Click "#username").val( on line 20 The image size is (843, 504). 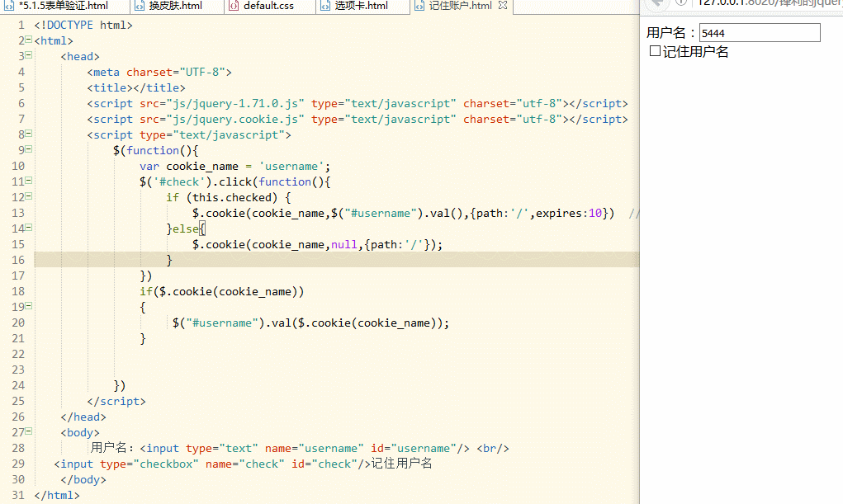coord(241,323)
